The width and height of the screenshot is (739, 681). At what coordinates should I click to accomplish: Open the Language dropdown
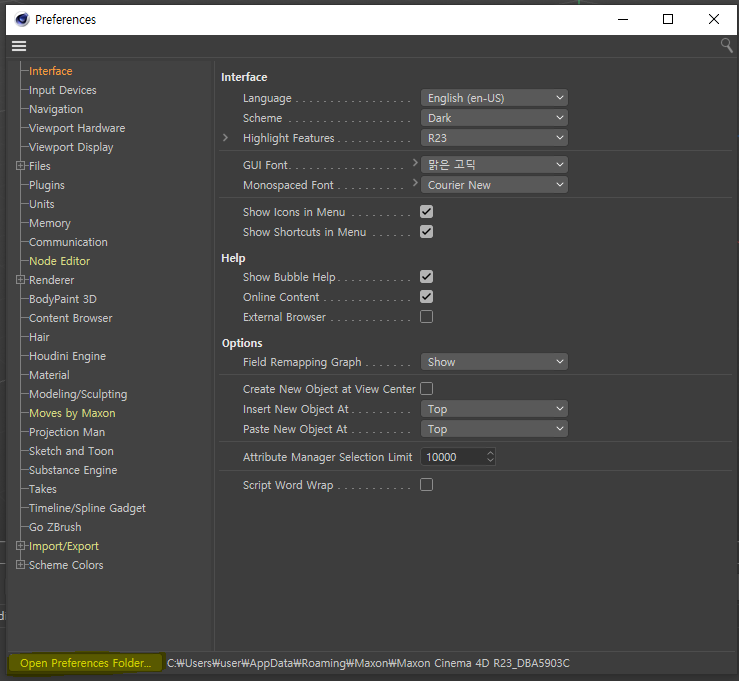494,98
